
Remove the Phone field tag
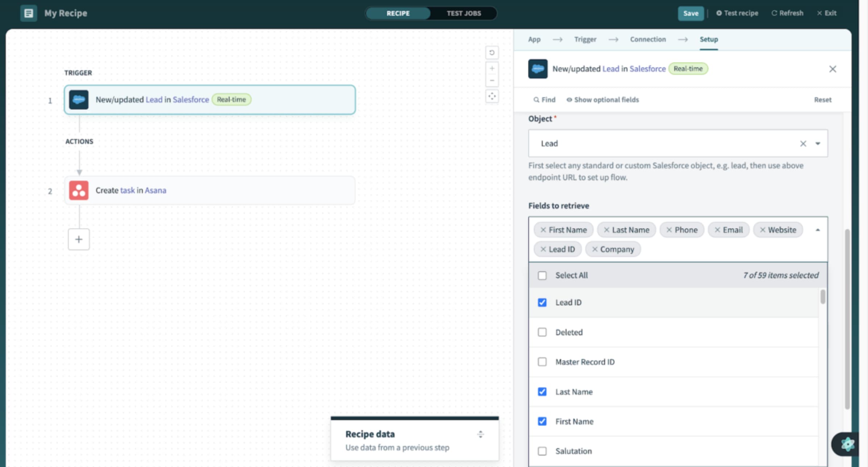click(x=669, y=230)
